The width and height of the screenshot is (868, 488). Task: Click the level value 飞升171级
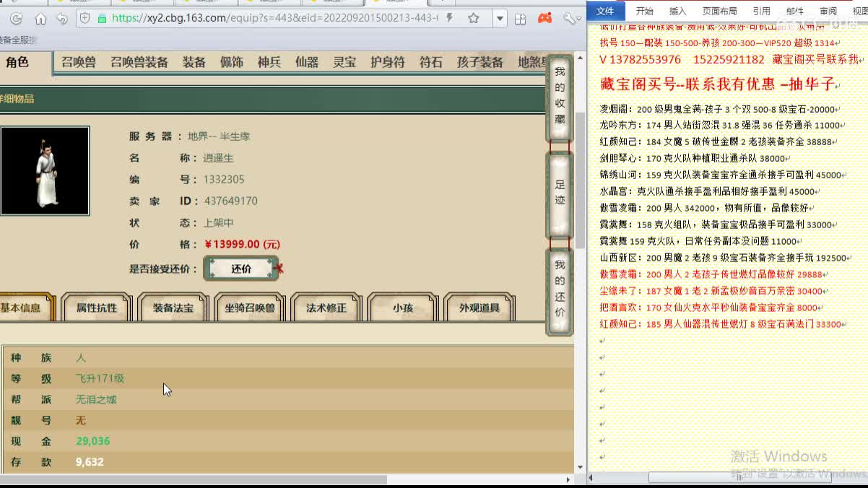pyautogui.click(x=100, y=378)
